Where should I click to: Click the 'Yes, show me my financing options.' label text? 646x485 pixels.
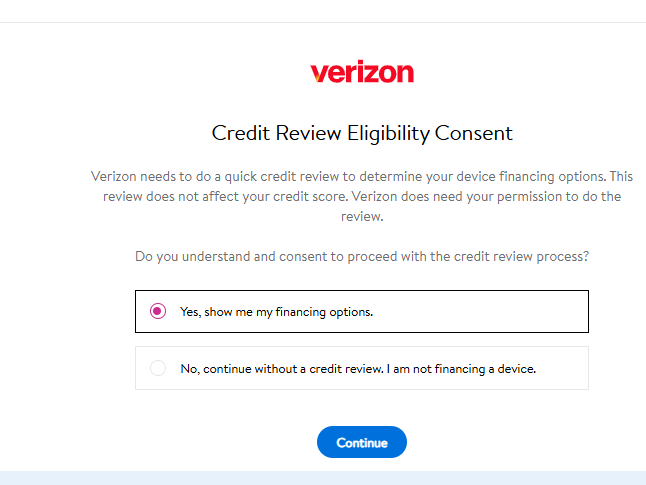276,311
